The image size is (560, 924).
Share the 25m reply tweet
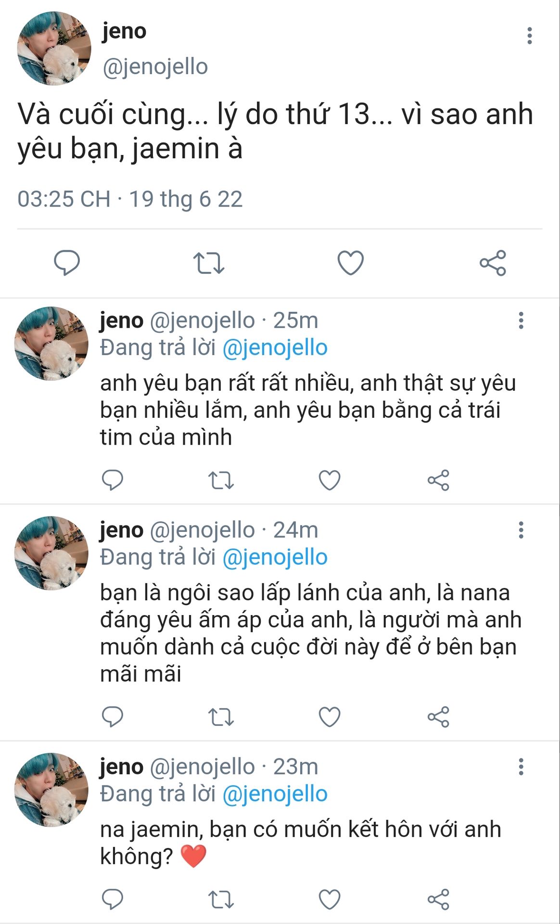[438, 480]
